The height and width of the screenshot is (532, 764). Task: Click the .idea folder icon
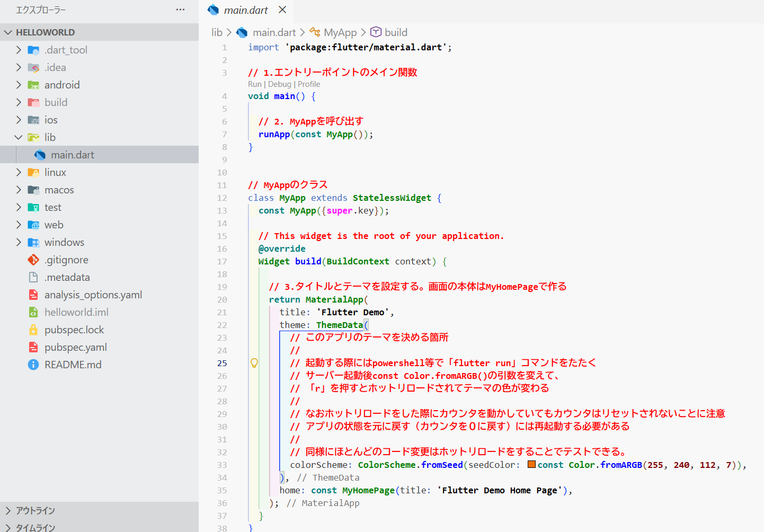(33, 67)
